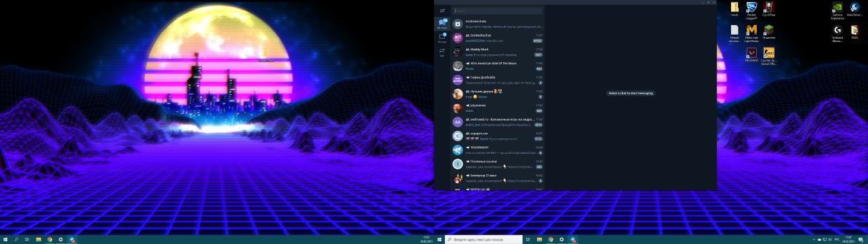
Task: Click the androeed.ru AA avatar
Action: (x=458, y=122)
